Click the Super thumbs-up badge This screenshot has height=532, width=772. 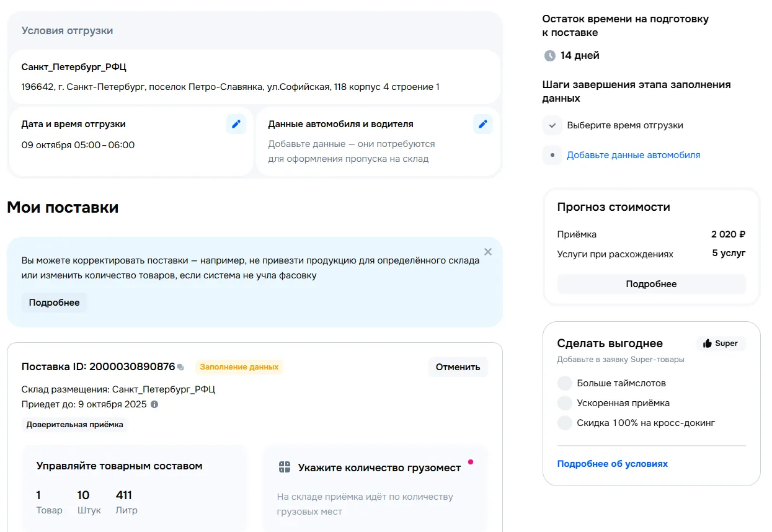coord(721,344)
